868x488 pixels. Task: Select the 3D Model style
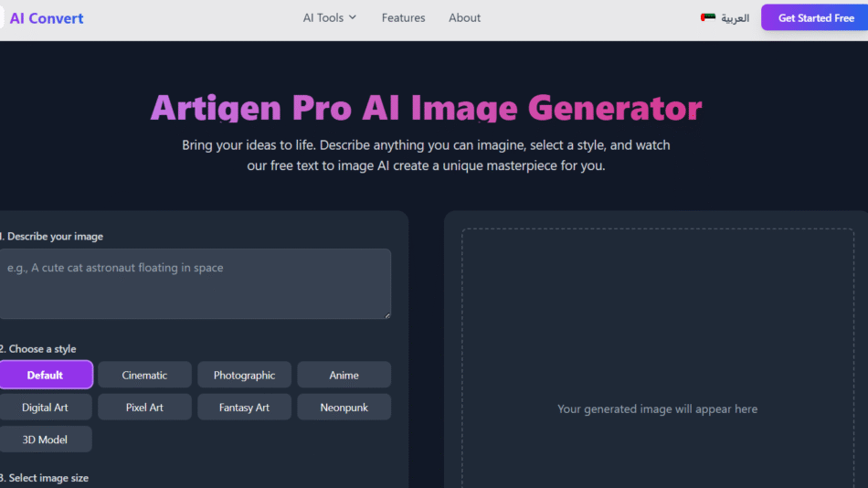[45, 439]
